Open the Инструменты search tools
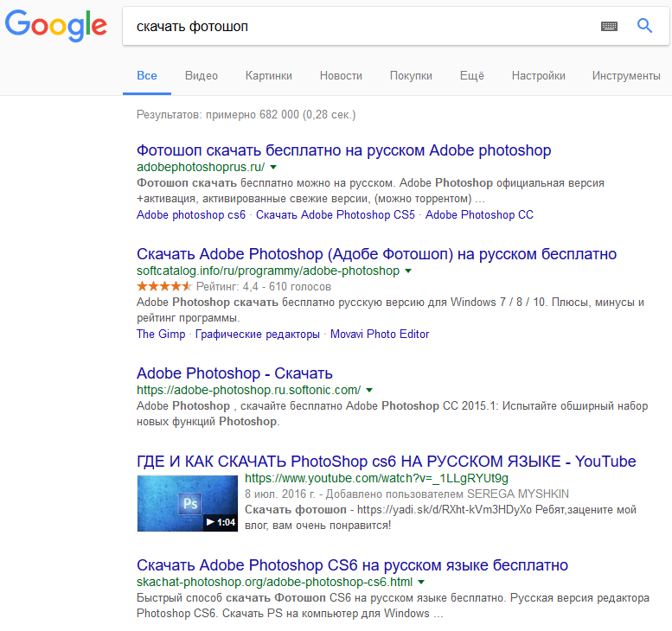This screenshot has width=672, height=631. (626, 76)
